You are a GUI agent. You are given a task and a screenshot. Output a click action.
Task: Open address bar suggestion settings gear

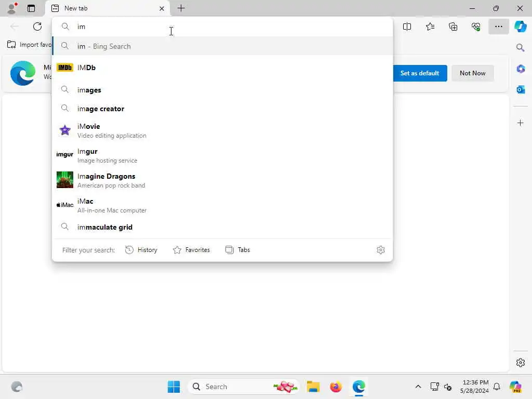click(381, 250)
